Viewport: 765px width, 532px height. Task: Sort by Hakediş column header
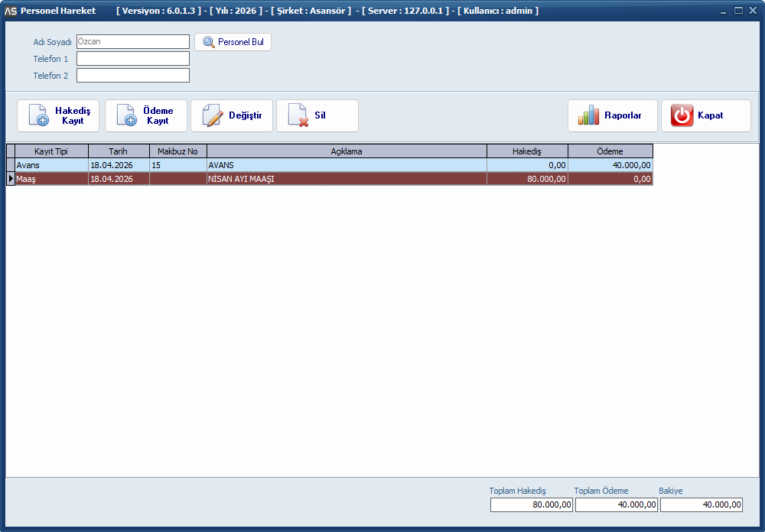click(x=527, y=151)
